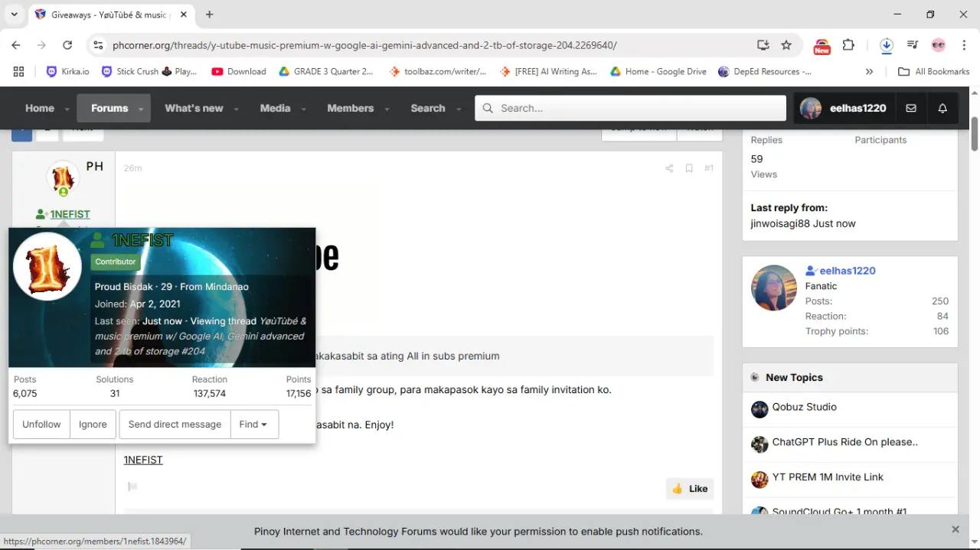The image size is (980, 550).
Task: Open the inbox envelope icon
Action: pyautogui.click(x=911, y=108)
